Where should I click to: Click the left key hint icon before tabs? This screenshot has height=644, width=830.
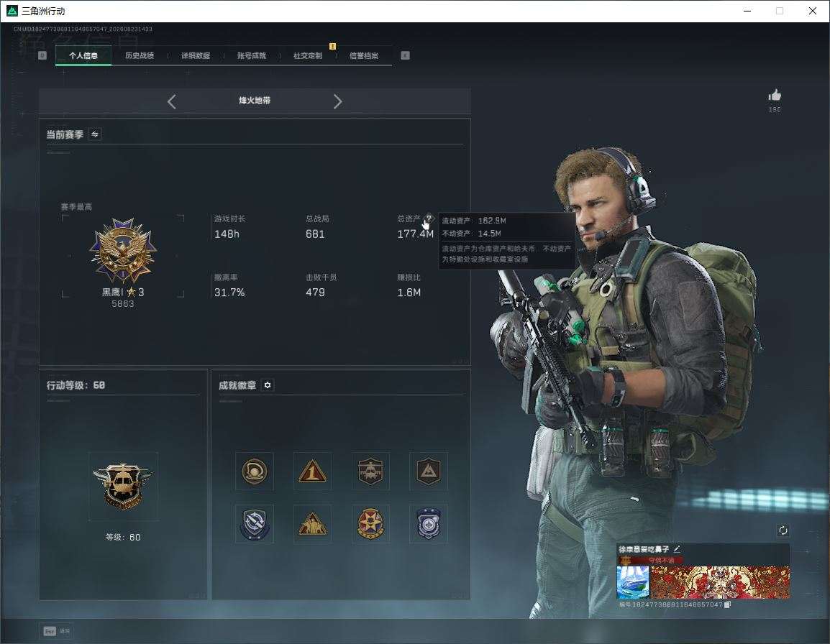(x=42, y=55)
